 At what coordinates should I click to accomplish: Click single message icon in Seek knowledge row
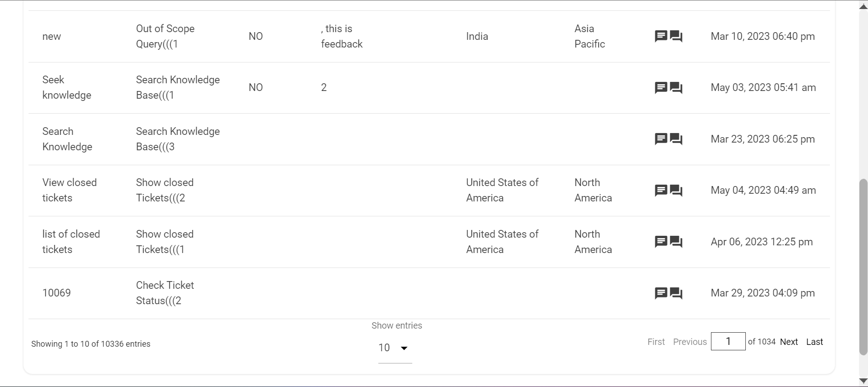click(x=661, y=87)
